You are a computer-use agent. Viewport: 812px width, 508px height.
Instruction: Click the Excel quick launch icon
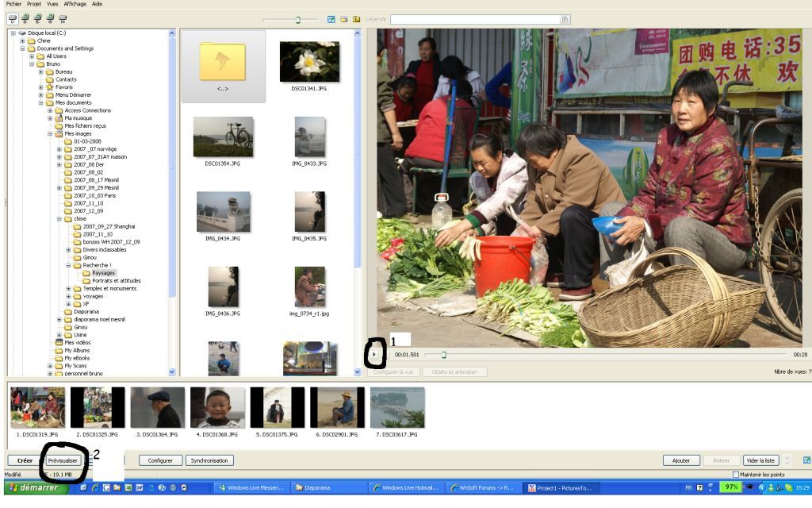[x=128, y=488]
